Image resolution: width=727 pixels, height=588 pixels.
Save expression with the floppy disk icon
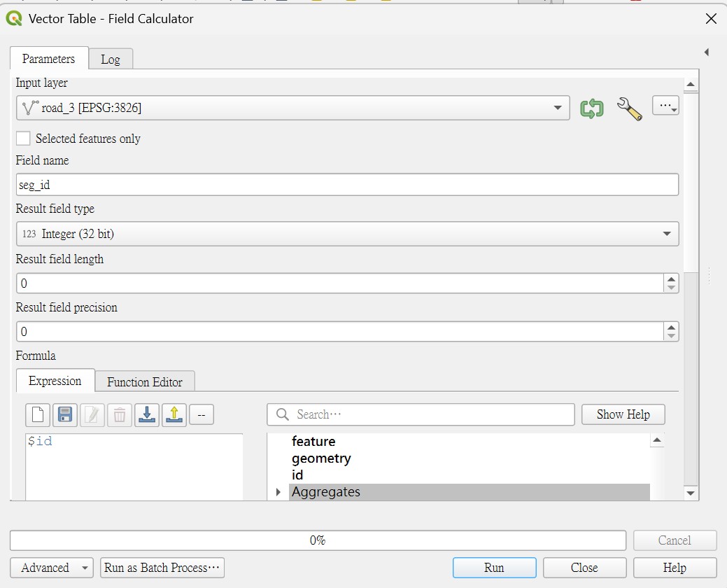tap(65, 414)
